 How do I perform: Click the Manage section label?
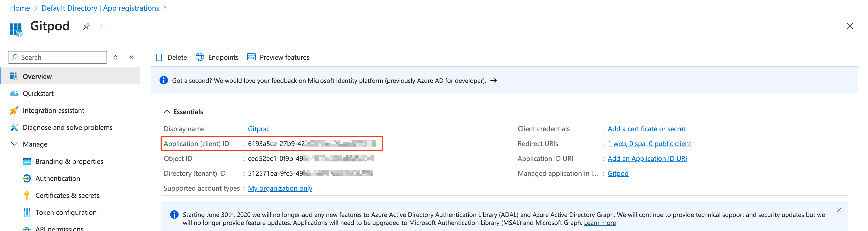pos(35,144)
